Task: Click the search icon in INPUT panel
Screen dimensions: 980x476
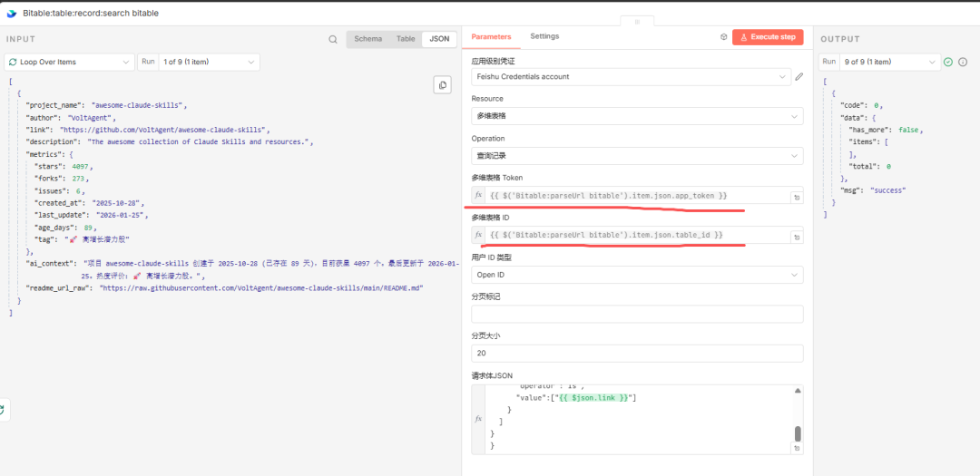Action: (x=333, y=39)
